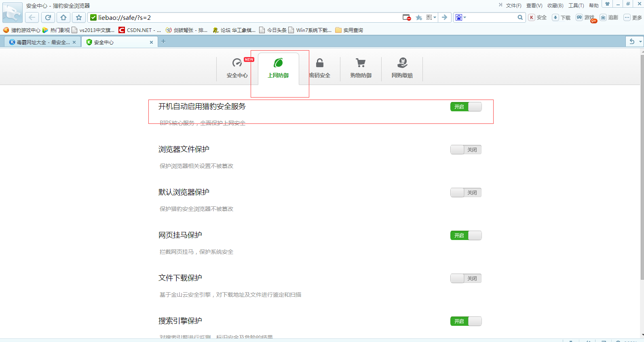Open the 查看(V) menu
The width and height of the screenshot is (644, 342).
click(x=534, y=5)
